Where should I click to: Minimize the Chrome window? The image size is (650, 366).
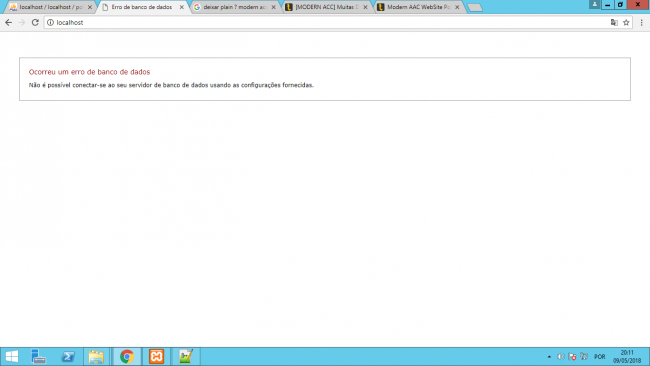[607, 5]
